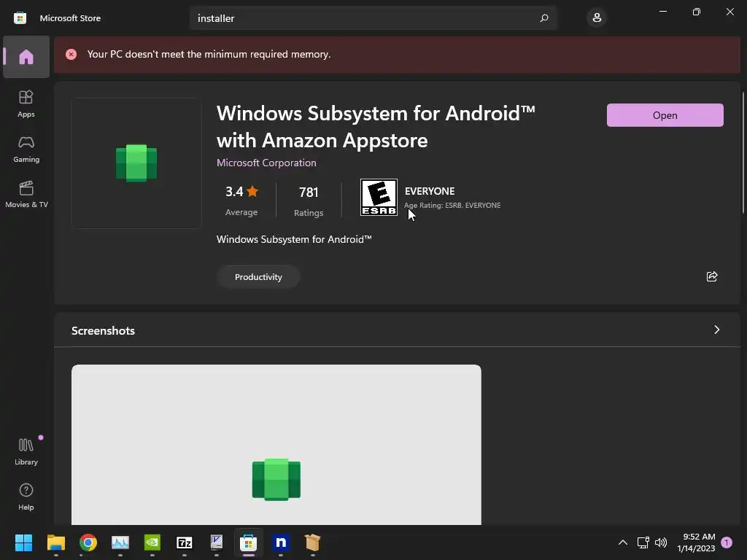Open the cardboard box package taskbar icon

point(312,542)
